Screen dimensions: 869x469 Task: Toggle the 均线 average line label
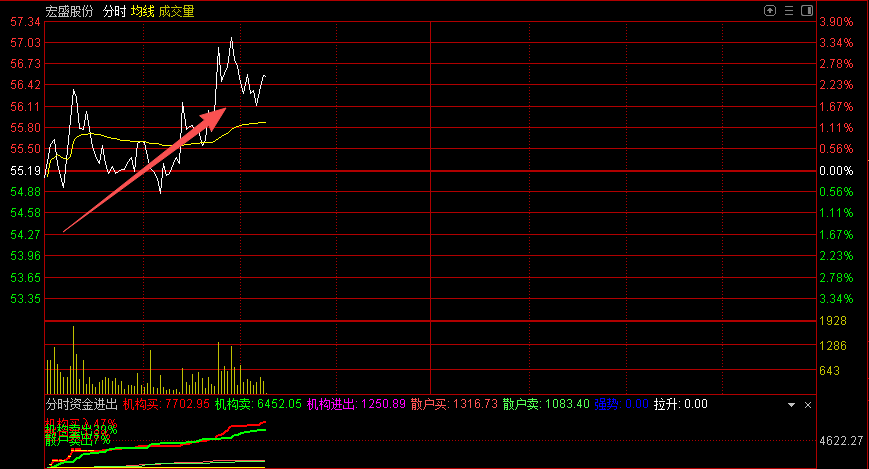[143, 11]
